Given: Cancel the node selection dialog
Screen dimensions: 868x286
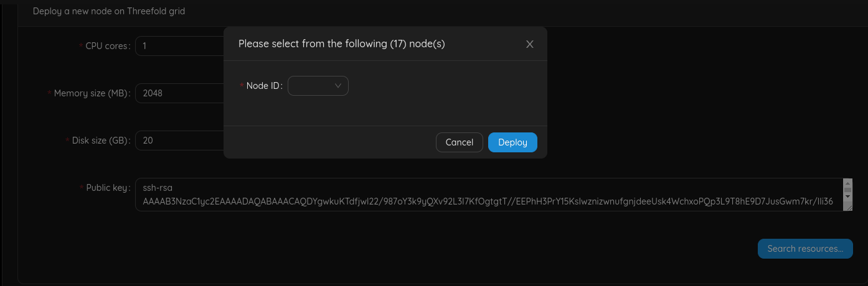Looking at the screenshot, I should point(460,142).
